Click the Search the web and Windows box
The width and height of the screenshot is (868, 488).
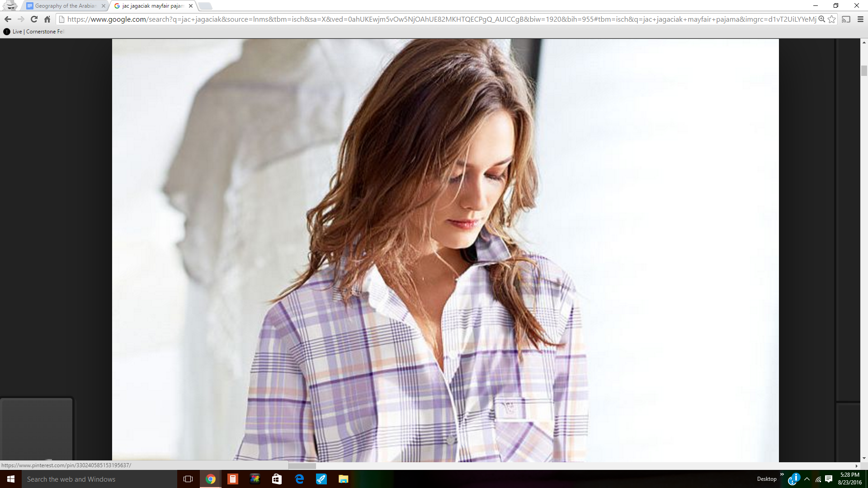point(99,479)
